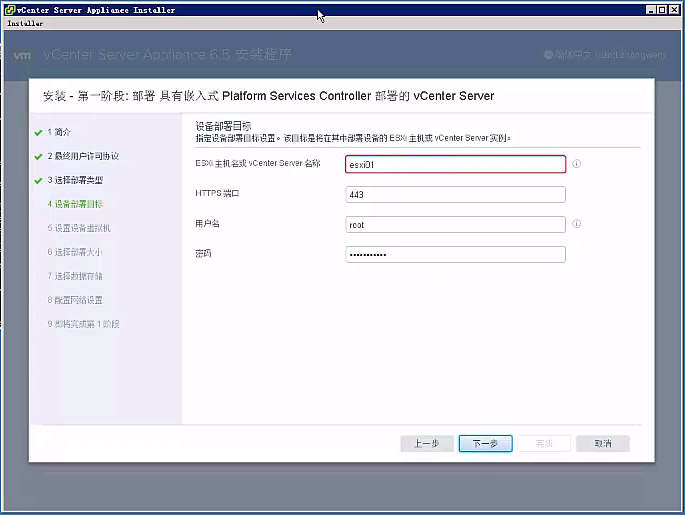Click the info icon beside the username field
685x515 pixels.
(577, 224)
